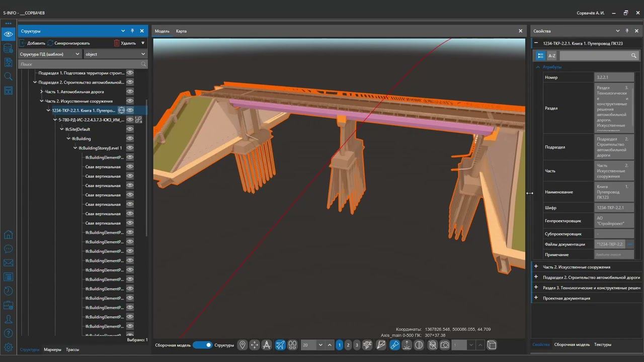This screenshot has height=362, width=644.
Task: Expand the Проектная документация properties section
Action: pyautogui.click(x=536, y=298)
